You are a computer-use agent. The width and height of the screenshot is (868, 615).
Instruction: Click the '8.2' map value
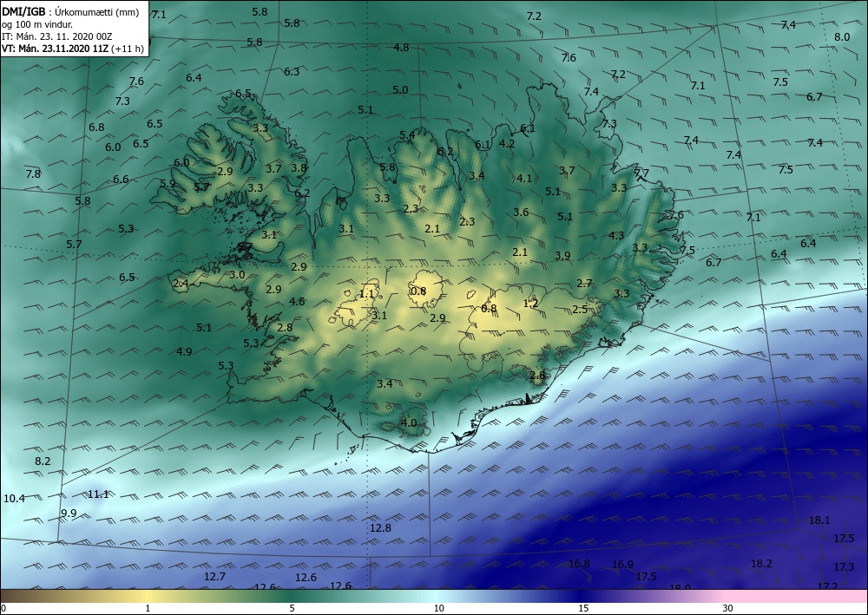[42, 461]
